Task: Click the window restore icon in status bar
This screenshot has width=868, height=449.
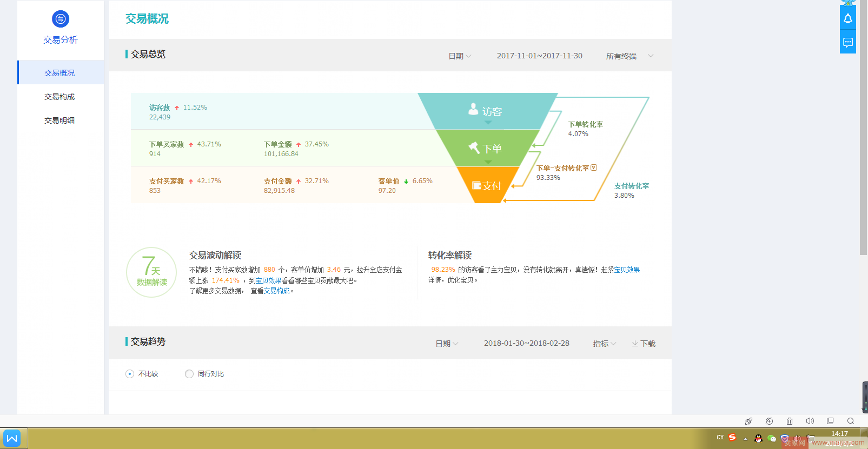Action: pos(830,421)
